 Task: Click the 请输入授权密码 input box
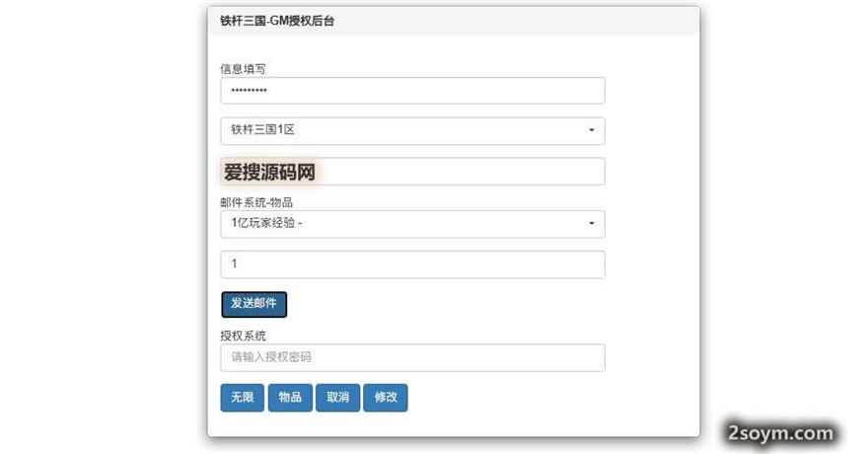[x=412, y=357]
